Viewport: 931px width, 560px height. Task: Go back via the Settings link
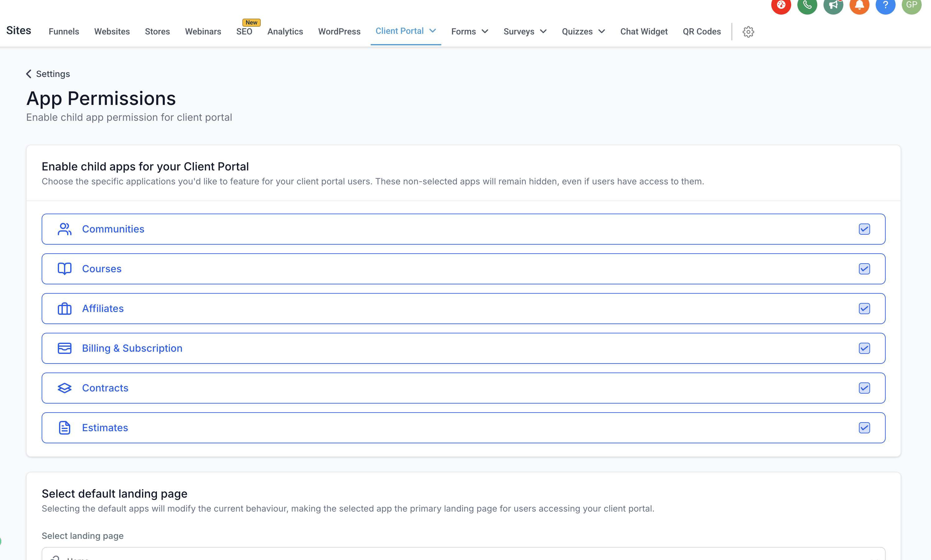click(x=53, y=74)
